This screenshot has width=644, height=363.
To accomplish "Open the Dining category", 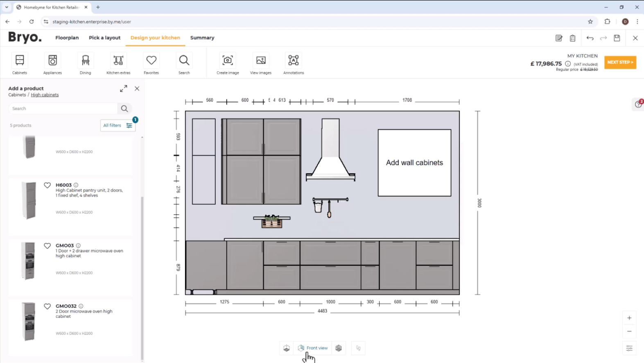I will 86,64.
